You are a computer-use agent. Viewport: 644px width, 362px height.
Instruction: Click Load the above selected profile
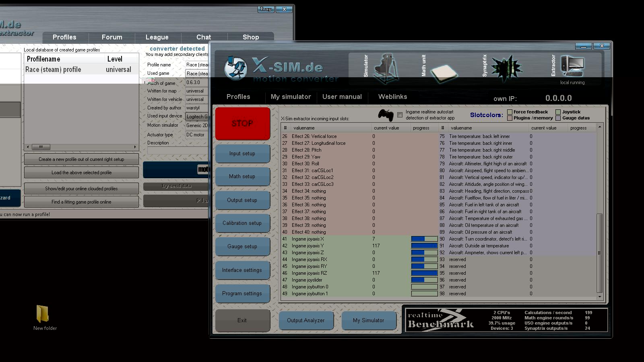[x=81, y=173]
